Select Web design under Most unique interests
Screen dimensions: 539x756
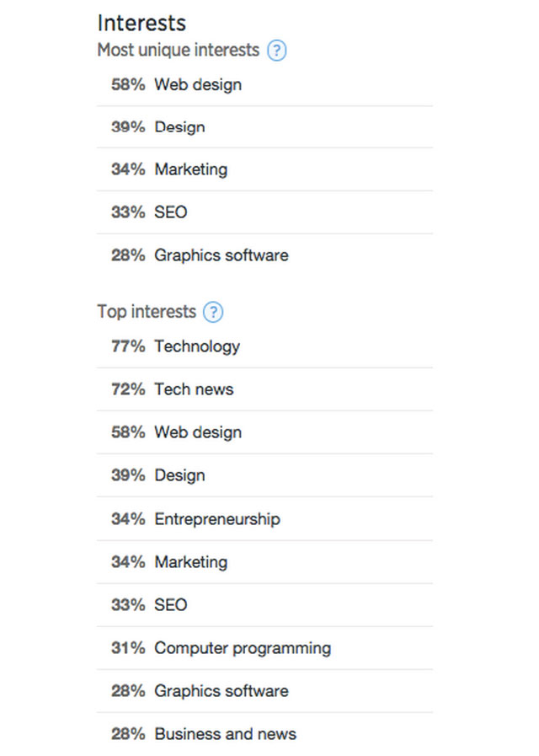198,85
